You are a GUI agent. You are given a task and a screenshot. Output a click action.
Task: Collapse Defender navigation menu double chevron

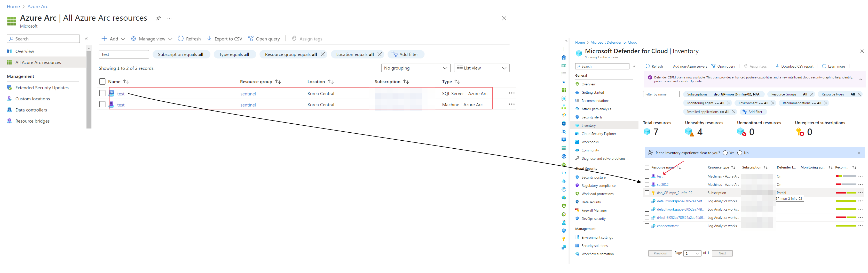tap(634, 66)
